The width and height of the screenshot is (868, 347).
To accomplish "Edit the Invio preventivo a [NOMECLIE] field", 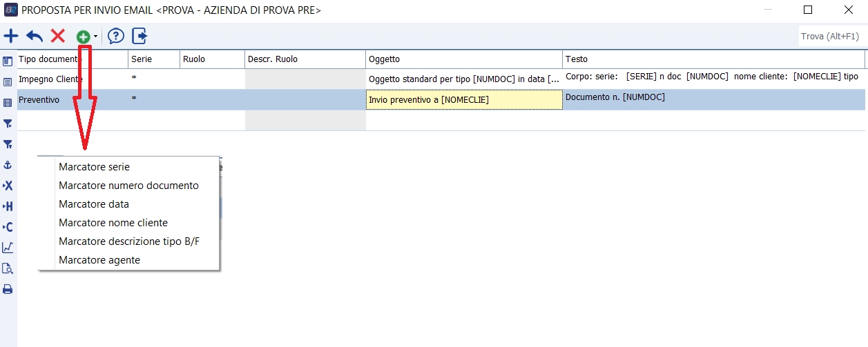I will [464, 100].
